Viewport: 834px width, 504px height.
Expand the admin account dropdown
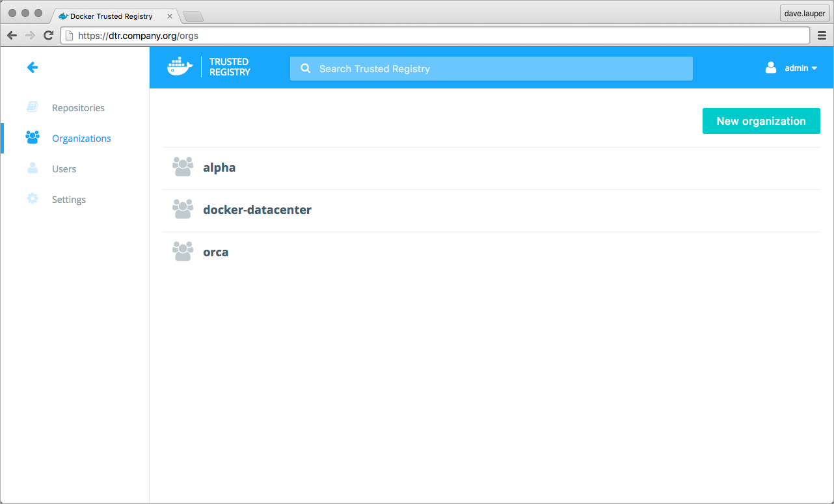point(814,68)
